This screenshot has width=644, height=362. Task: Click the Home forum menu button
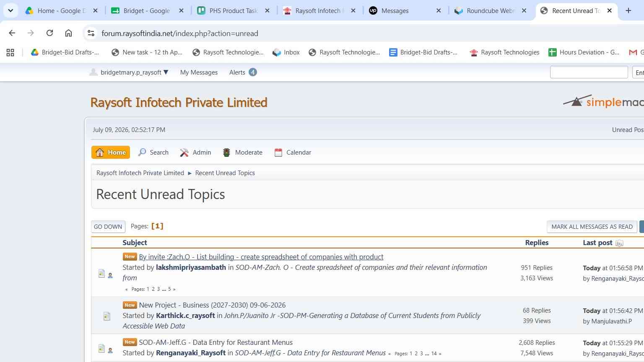(111, 152)
